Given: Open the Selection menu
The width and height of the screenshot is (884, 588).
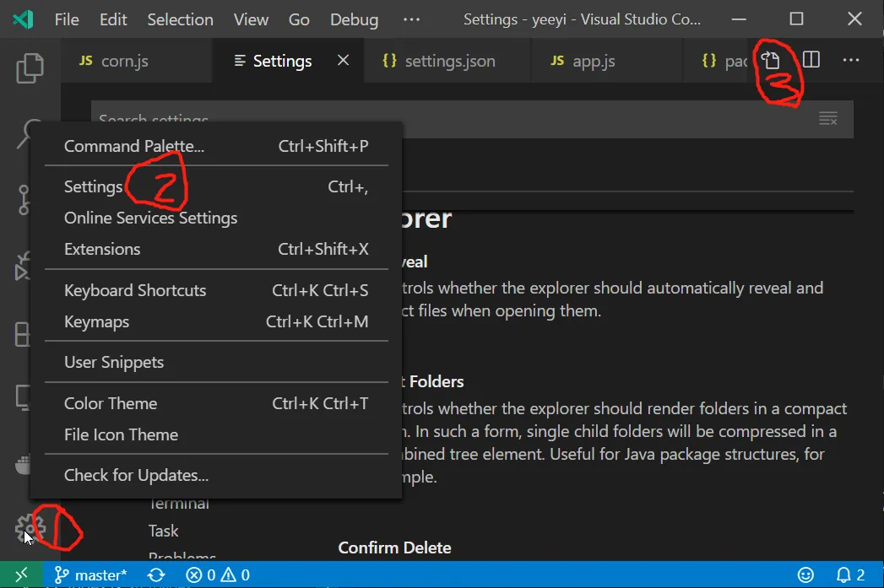Looking at the screenshot, I should 181,19.
